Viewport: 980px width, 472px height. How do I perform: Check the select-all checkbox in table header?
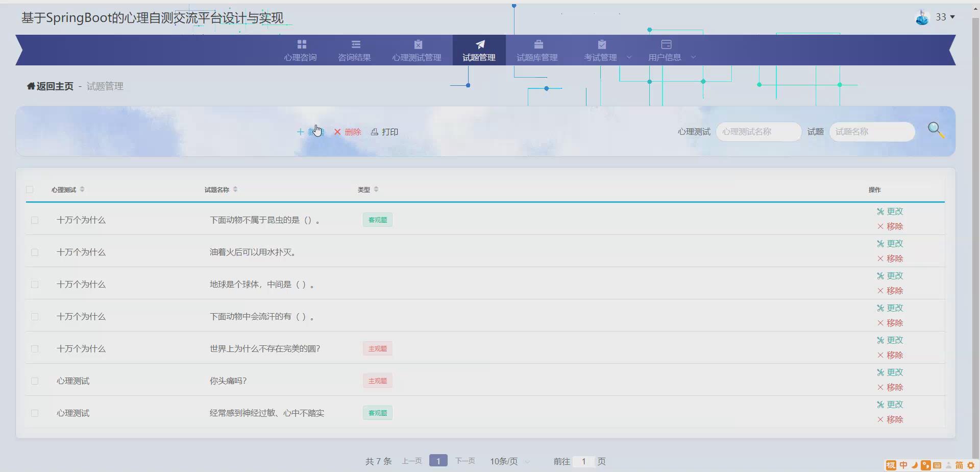[30, 189]
